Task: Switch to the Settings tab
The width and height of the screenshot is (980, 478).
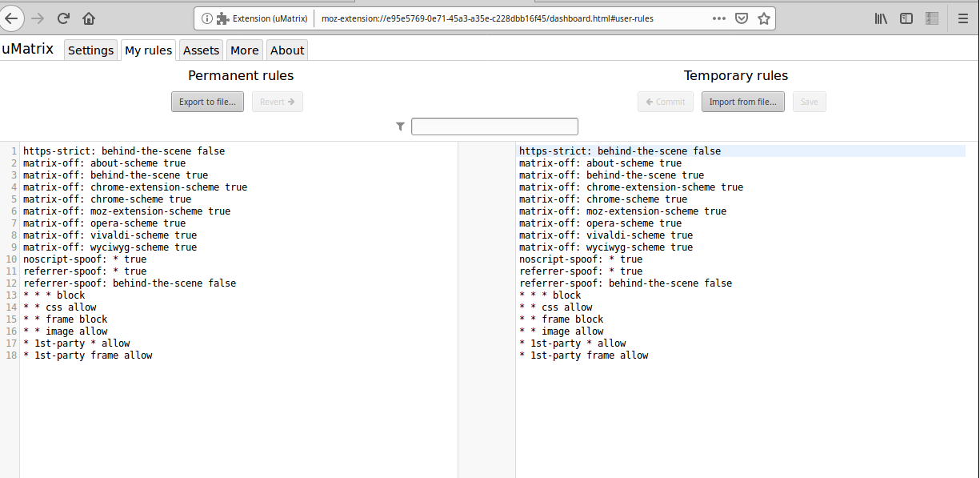Action: pyautogui.click(x=90, y=50)
